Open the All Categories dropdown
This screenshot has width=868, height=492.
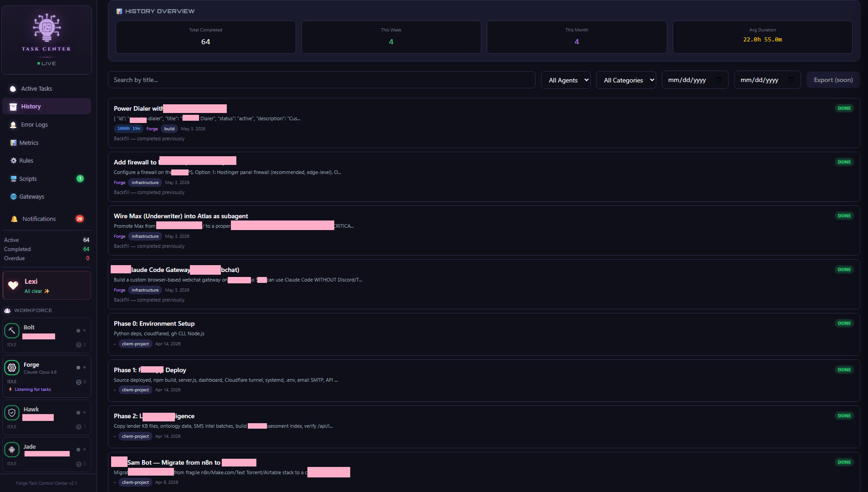[626, 80]
